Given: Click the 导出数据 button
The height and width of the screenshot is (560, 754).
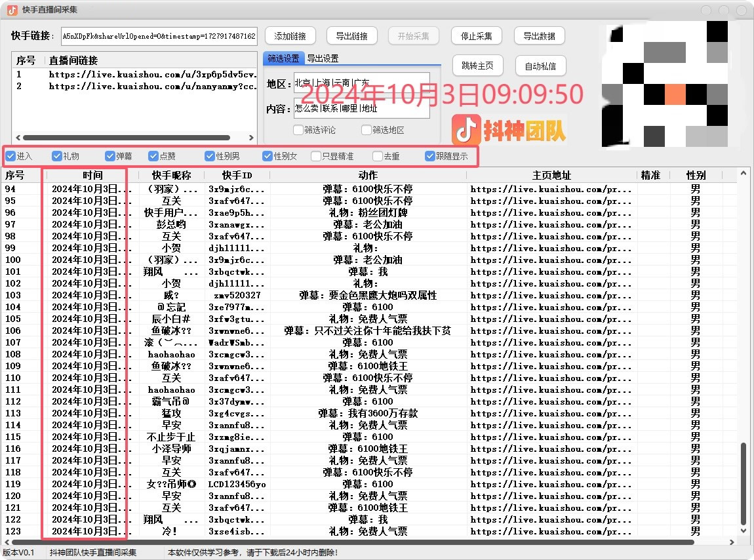Looking at the screenshot, I should [x=539, y=36].
